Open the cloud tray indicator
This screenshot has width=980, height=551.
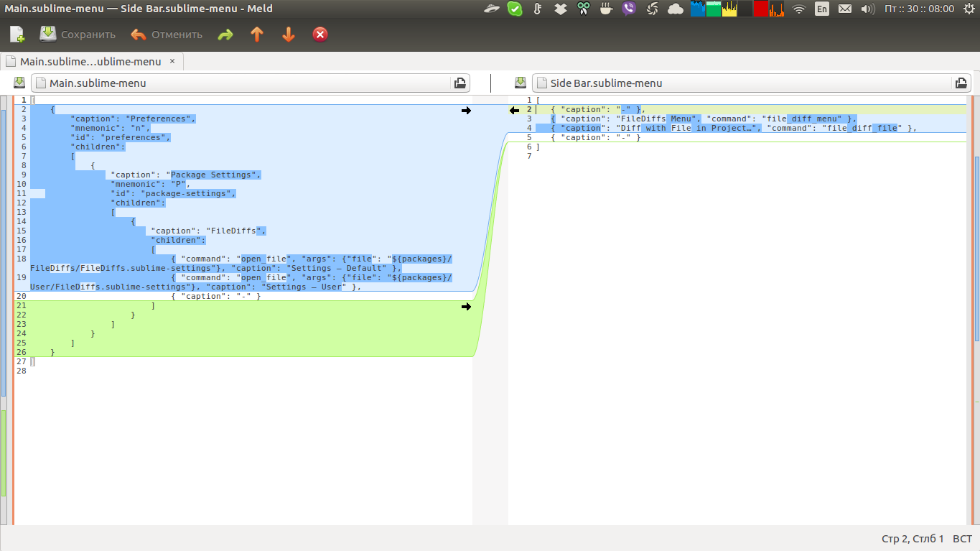pos(676,9)
